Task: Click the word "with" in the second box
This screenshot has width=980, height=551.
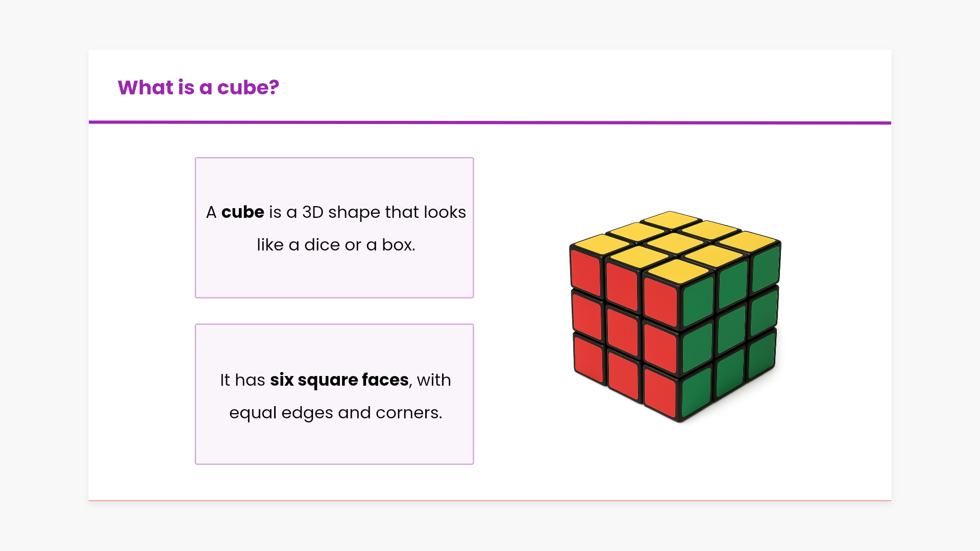Action: pyautogui.click(x=434, y=380)
